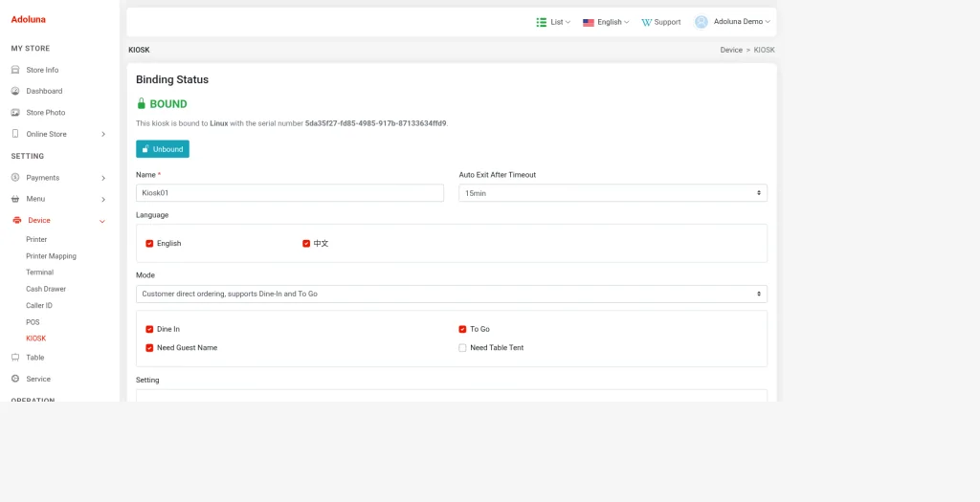Screen dimensions: 980x502
Task: Disable the Need Guest Name checkbox
Action: (x=149, y=348)
